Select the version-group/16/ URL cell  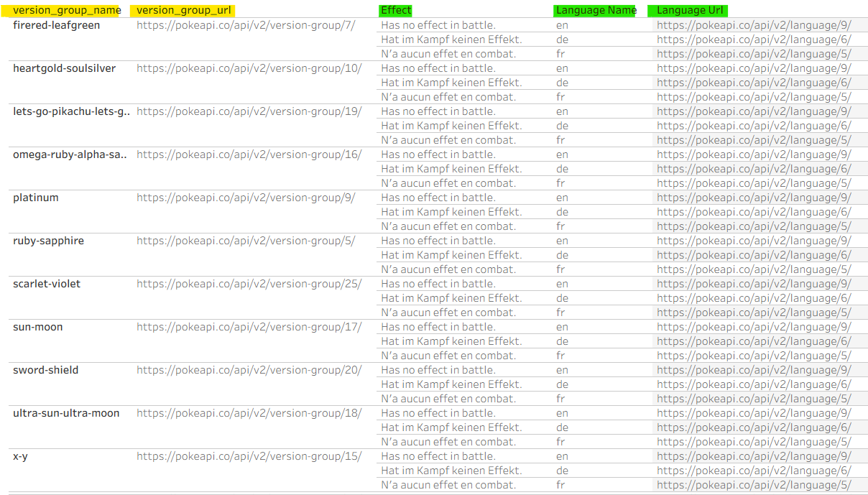click(x=249, y=154)
